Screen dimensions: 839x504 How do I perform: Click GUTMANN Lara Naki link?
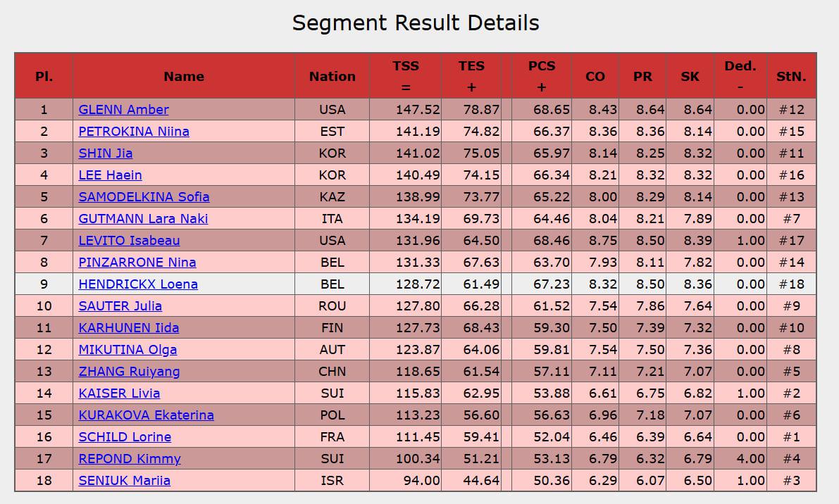point(143,219)
